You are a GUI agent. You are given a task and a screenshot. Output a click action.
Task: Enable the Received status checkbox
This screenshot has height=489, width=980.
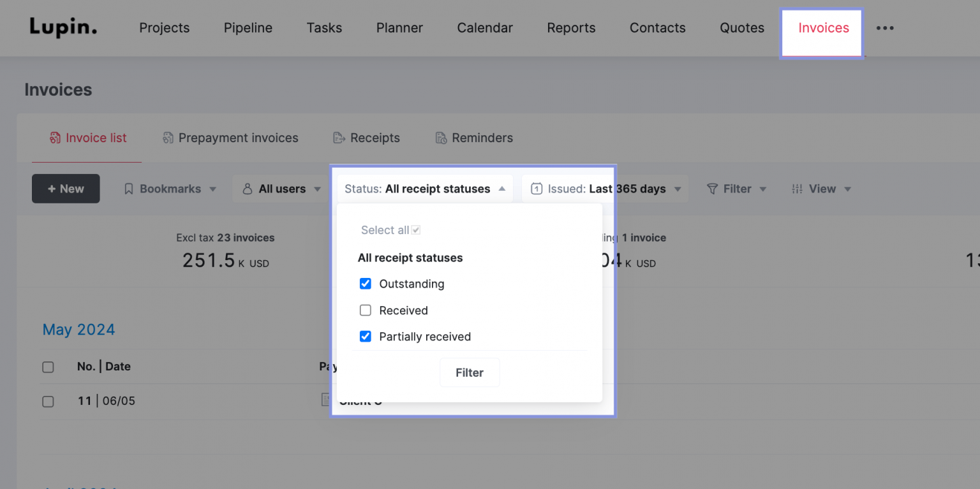point(366,310)
